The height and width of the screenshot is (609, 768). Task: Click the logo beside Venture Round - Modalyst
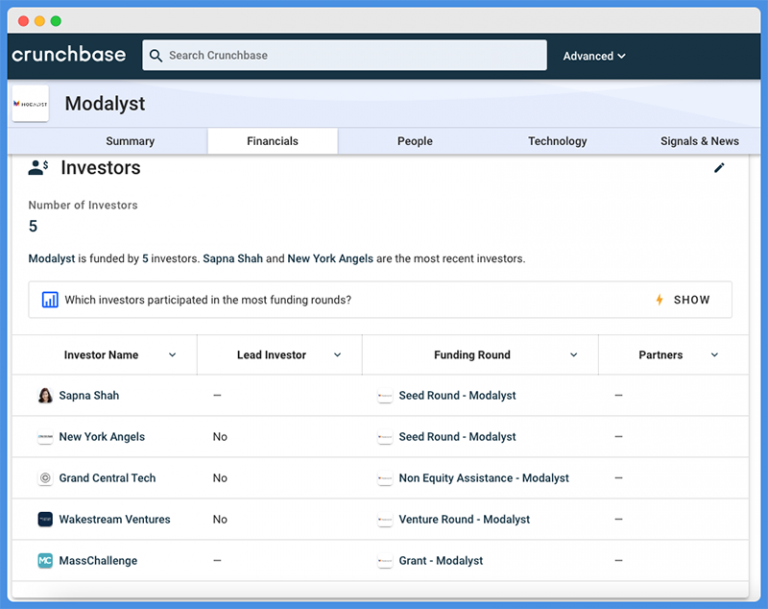click(x=385, y=519)
